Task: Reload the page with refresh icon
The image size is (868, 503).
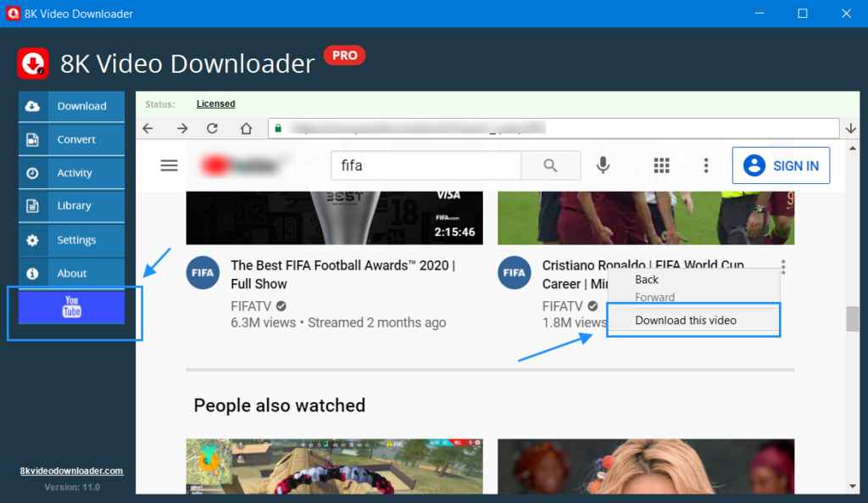Action: point(213,128)
